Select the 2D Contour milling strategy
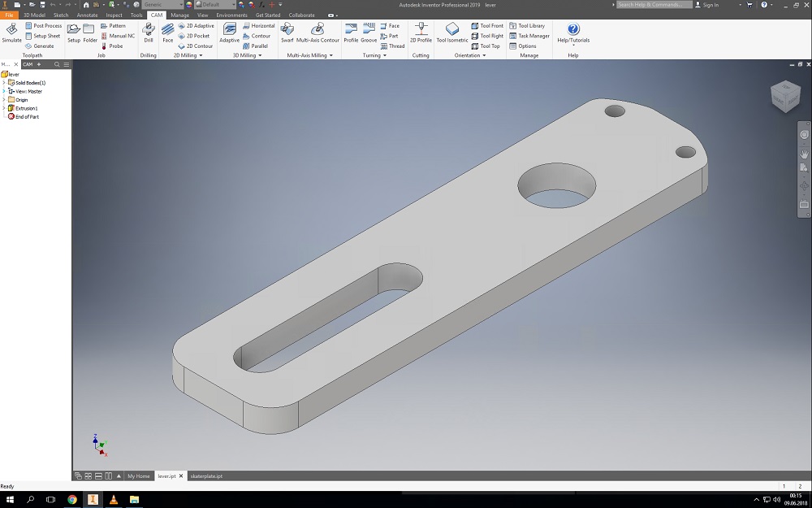The image size is (812, 508). (x=195, y=46)
